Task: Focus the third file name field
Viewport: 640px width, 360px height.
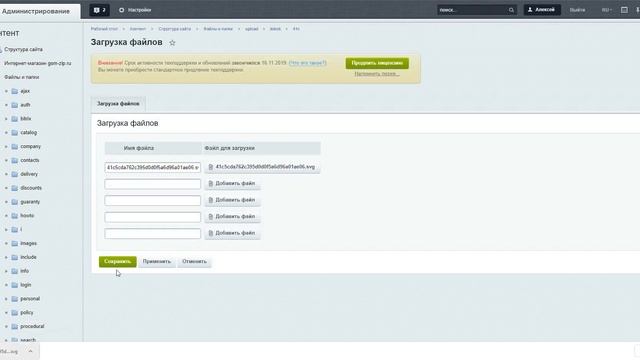Action: 153,200
